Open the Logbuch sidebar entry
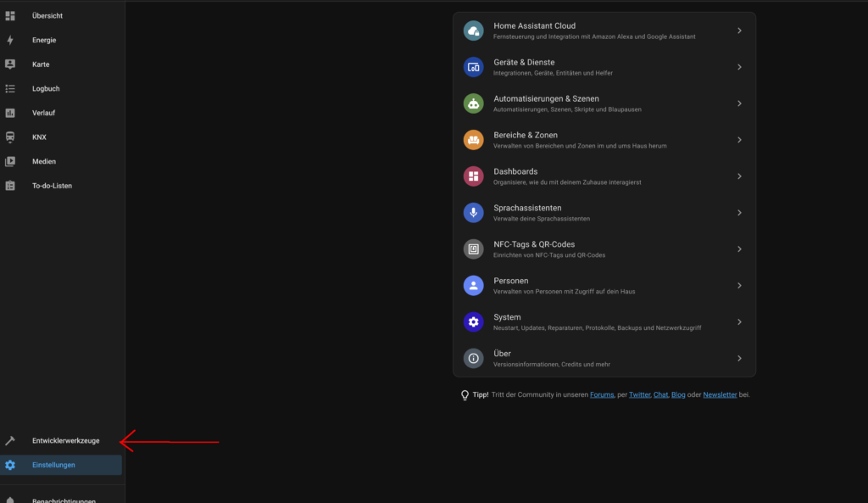868x503 pixels. tap(61, 88)
